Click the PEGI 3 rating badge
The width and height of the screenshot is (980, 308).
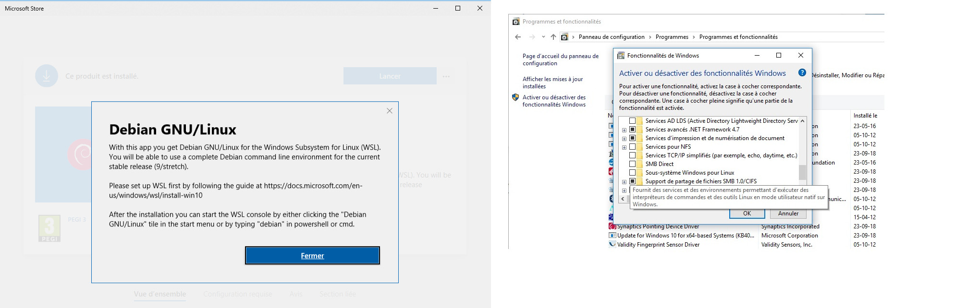pyautogui.click(x=49, y=228)
